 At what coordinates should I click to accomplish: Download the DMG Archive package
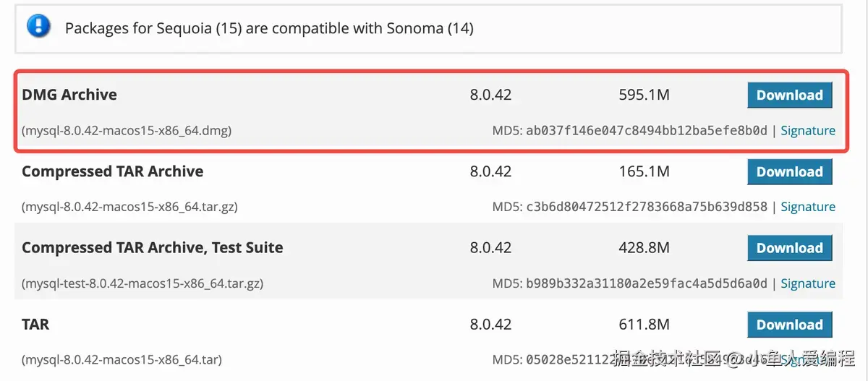tap(789, 95)
